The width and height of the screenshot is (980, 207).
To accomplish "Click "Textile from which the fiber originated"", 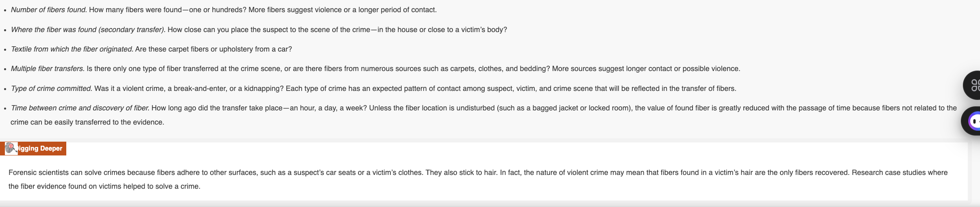I will pyautogui.click(x=72, y=49).
